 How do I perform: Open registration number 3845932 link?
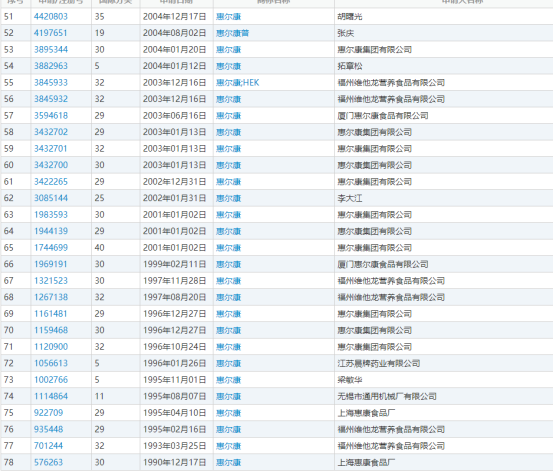(51, 99)
